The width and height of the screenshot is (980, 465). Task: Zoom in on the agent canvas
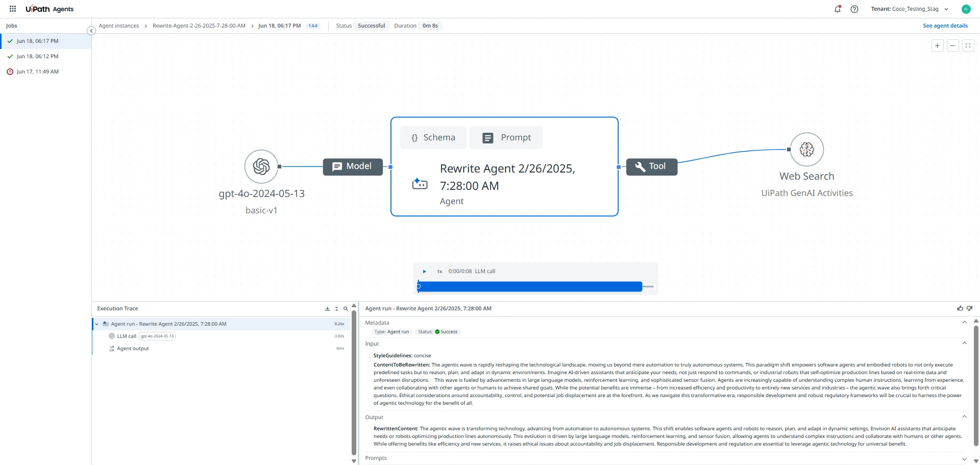point(938,45)
